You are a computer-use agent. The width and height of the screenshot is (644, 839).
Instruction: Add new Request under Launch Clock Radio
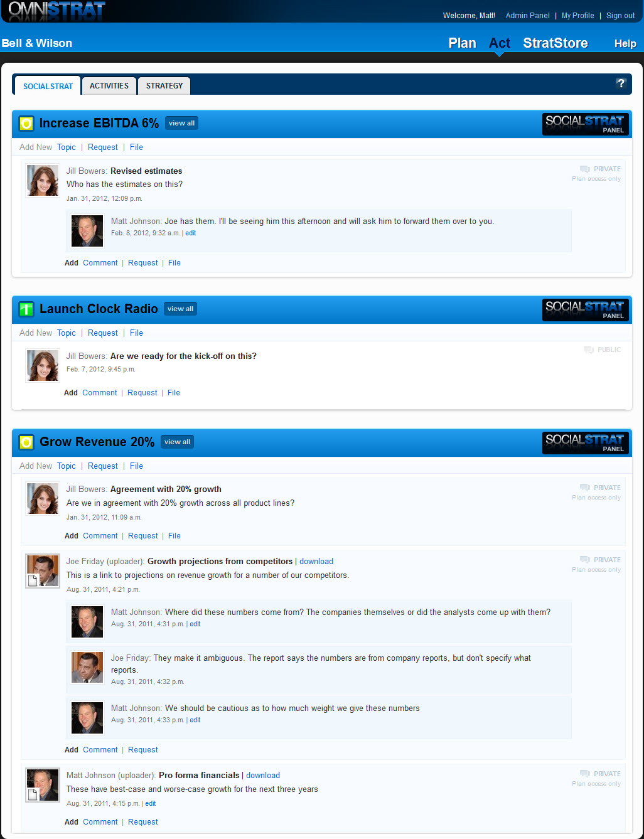(103, 333)
